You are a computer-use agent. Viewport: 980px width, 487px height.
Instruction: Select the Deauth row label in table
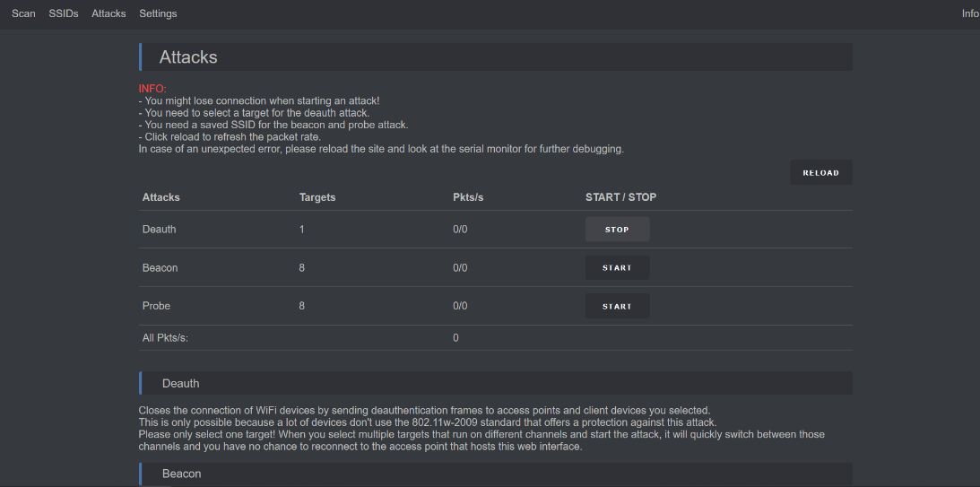tap(160, 230)
